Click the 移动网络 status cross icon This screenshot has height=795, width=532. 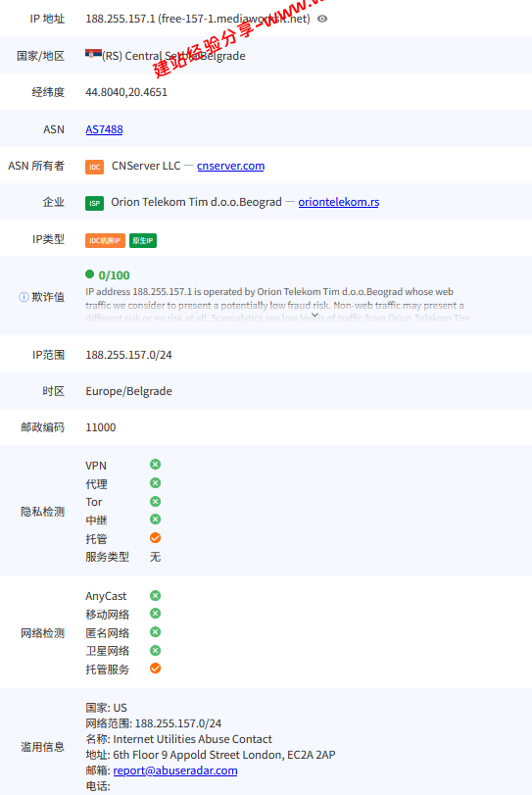pos(156,614)
